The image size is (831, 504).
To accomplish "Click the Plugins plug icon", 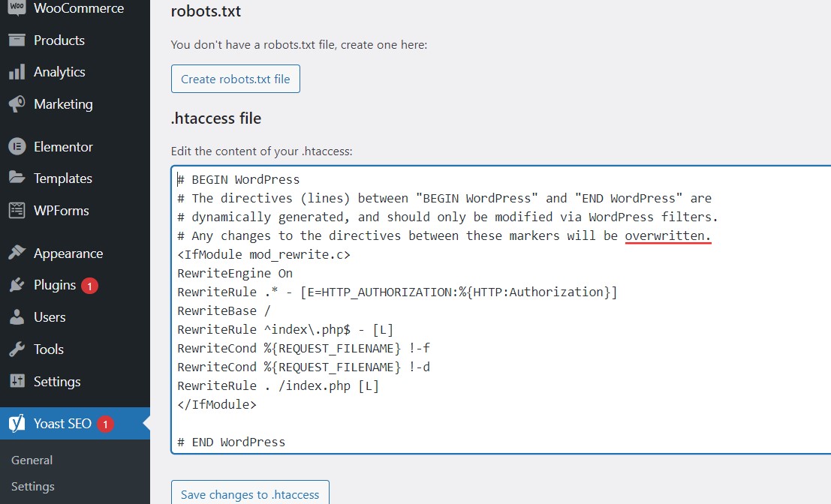I will pyautogui.click(x=17, y=285).
